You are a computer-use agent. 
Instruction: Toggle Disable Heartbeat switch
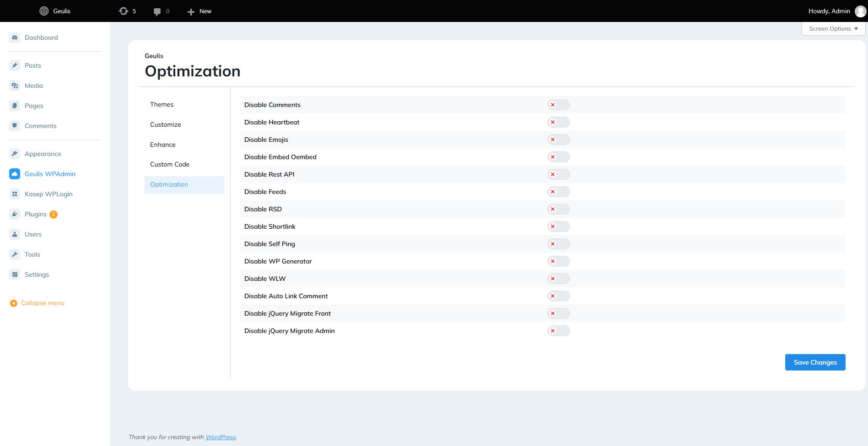coord(558,122)
